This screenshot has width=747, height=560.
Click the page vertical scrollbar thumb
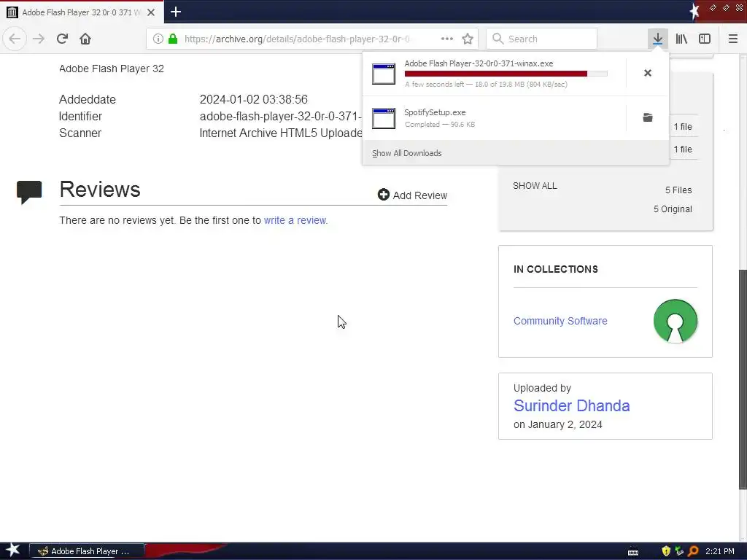tap(742, 379)
